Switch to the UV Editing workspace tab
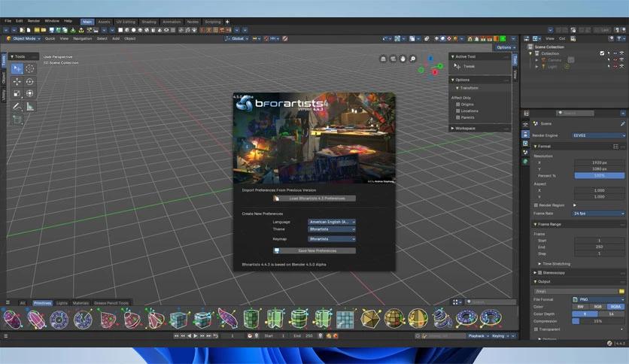This screenshot has height=364, width=629. [126, 22]
